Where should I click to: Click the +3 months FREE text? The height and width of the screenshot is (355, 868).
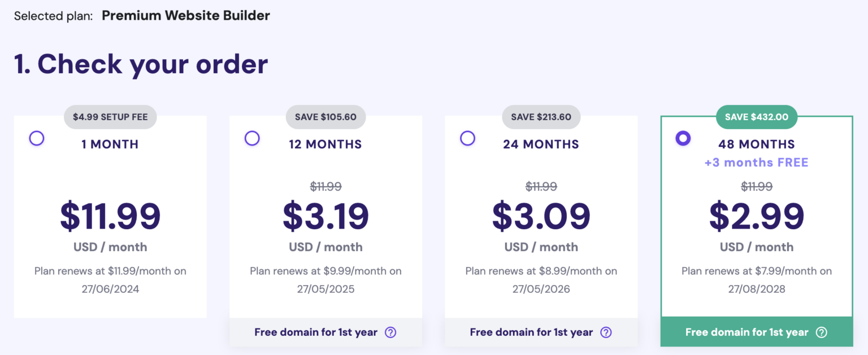(x=756, y=163)
